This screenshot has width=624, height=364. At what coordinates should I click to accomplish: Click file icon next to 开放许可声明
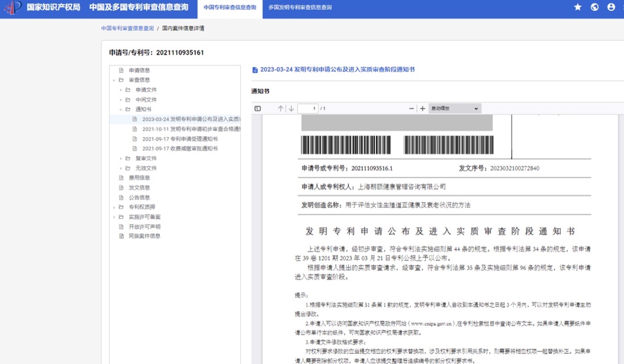[x=121, y=227]
